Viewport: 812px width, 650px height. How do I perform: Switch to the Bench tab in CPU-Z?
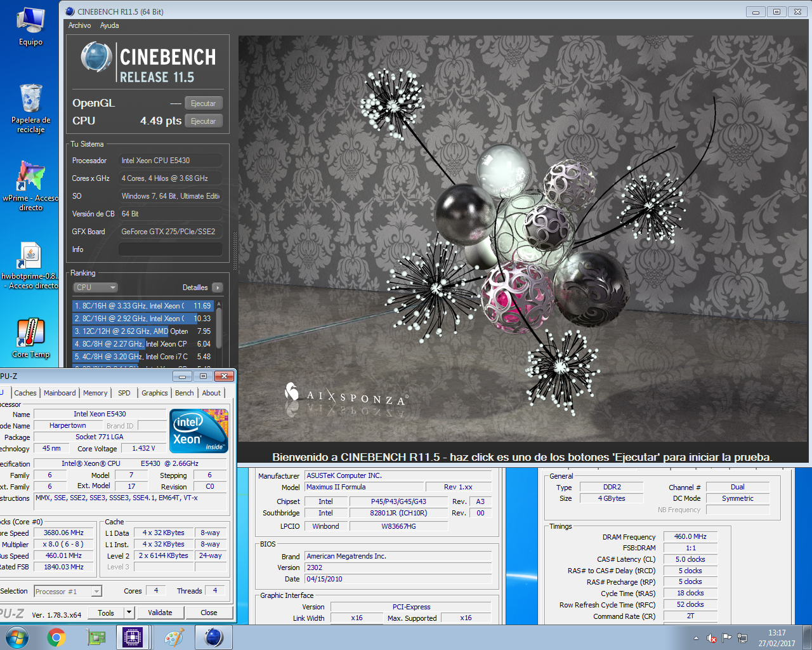[185, 393]
